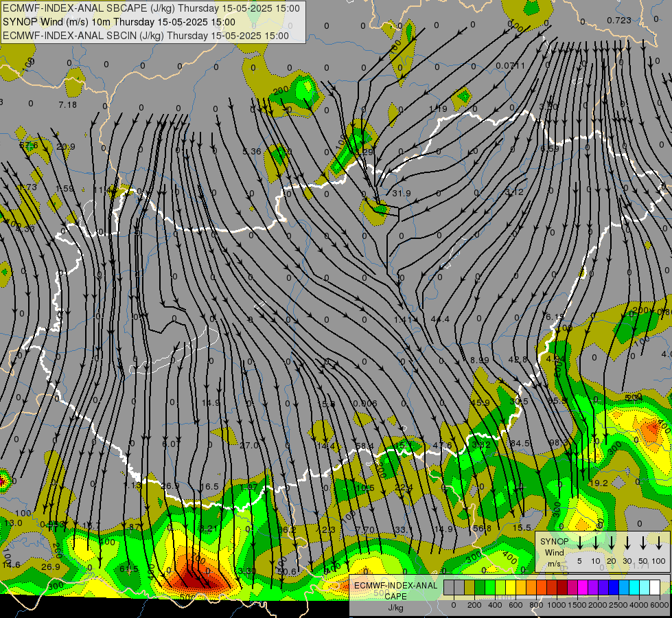The width and height of the screenshot is (672, 618).
Task: Click the SYNOP Wind 10m title line
Action: point(119,22)
